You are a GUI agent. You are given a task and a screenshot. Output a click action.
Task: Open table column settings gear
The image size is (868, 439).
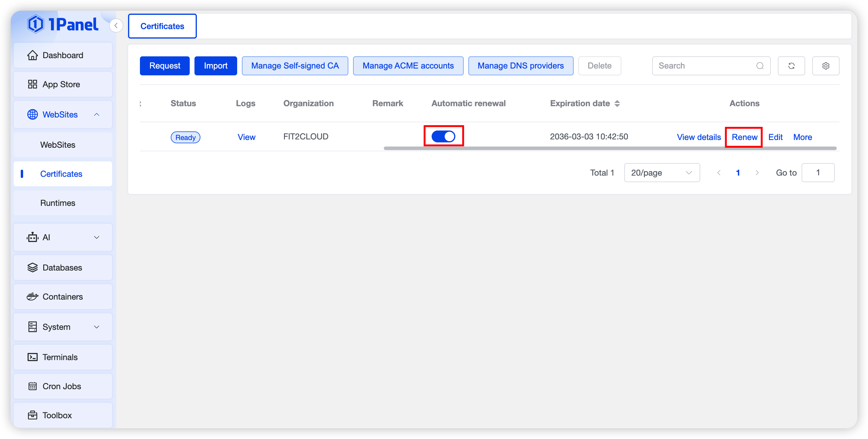825,66
